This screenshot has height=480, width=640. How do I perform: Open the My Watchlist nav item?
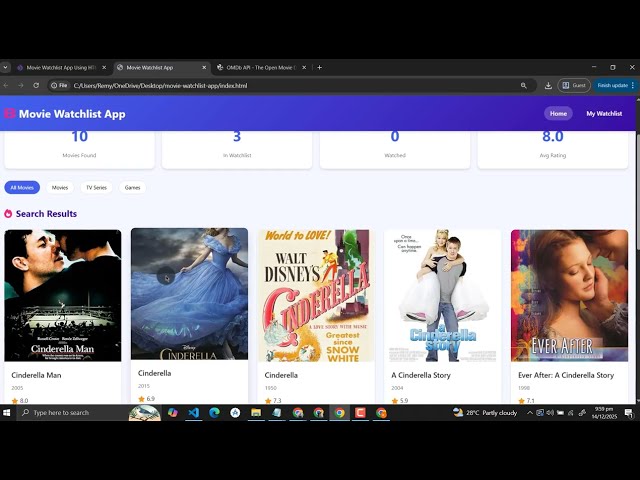(604, 113)
